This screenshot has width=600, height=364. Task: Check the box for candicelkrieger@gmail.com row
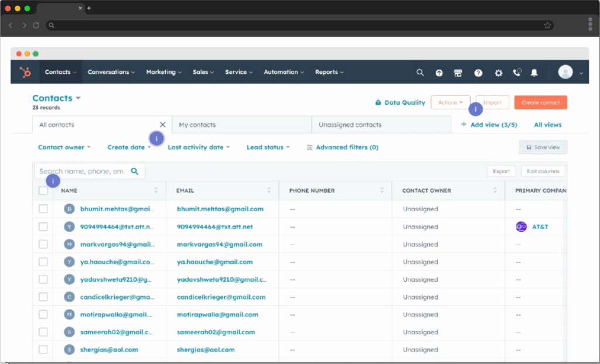tap(43, 297)
